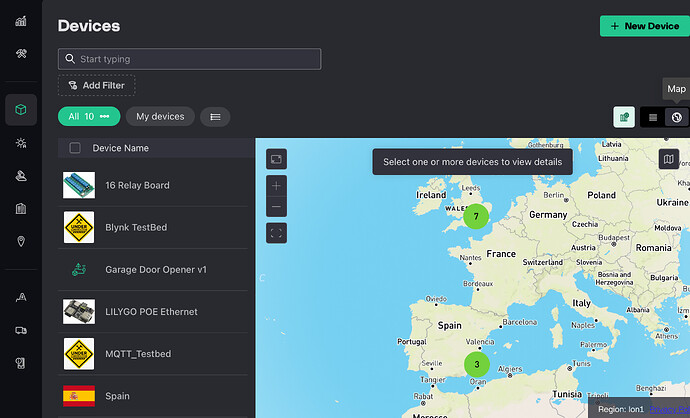Click the Add Filter button

click(x=96, y=85)
